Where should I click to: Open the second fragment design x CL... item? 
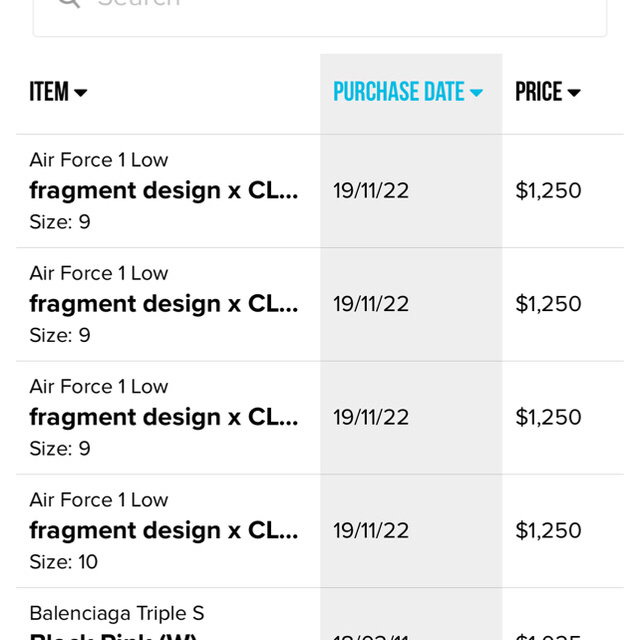tap(164, 304)
